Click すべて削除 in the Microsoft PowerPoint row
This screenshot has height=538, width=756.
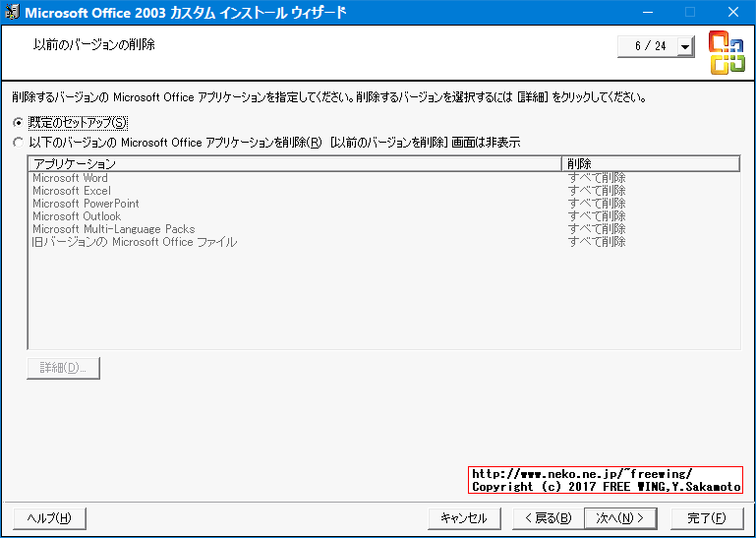pos(597,204)
